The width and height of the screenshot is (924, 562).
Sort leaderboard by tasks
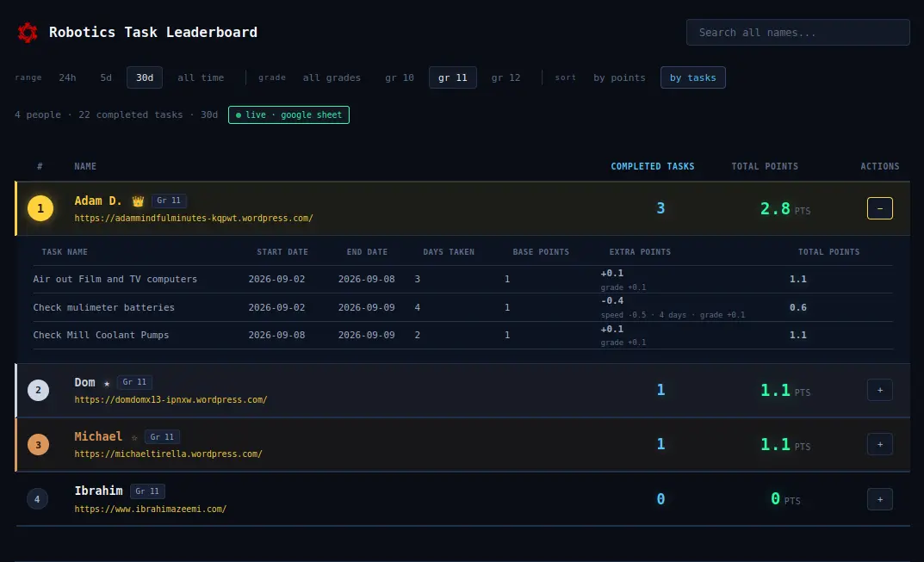[x=693, y=77]
